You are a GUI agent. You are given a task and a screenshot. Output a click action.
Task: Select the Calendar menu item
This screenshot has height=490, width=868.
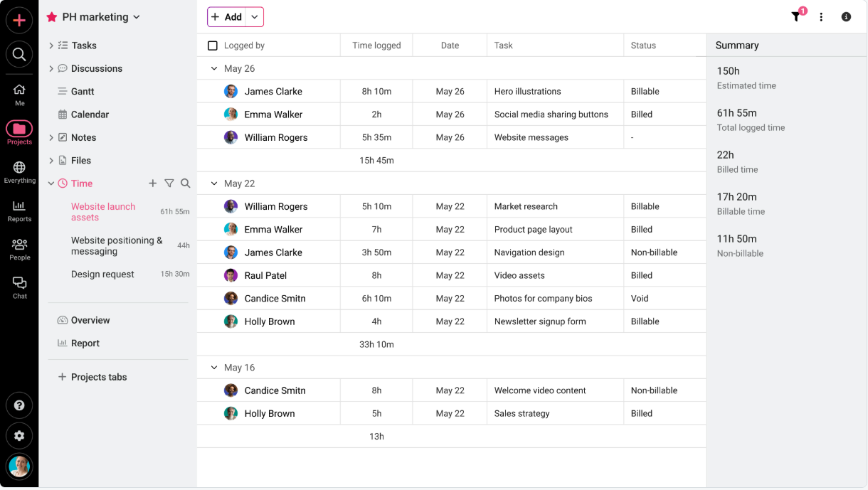90,114
